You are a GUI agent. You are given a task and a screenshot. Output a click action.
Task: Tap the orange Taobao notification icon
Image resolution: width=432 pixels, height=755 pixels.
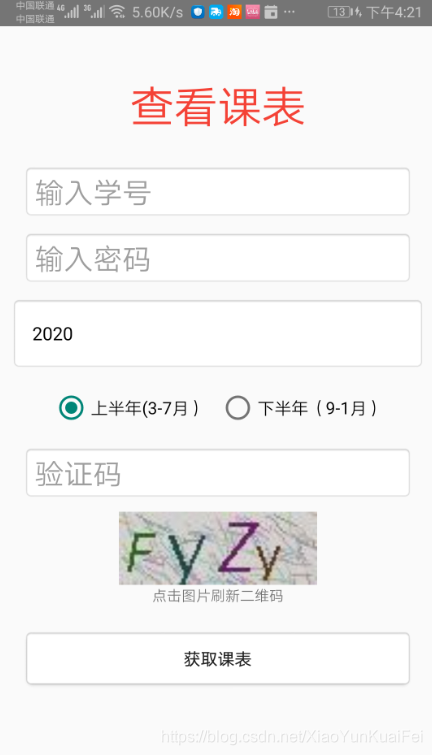pyautogui.click(x=235, y=12)
